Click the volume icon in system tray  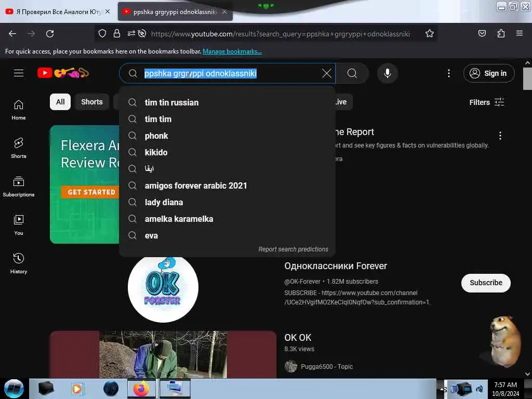tap(480, 389)
